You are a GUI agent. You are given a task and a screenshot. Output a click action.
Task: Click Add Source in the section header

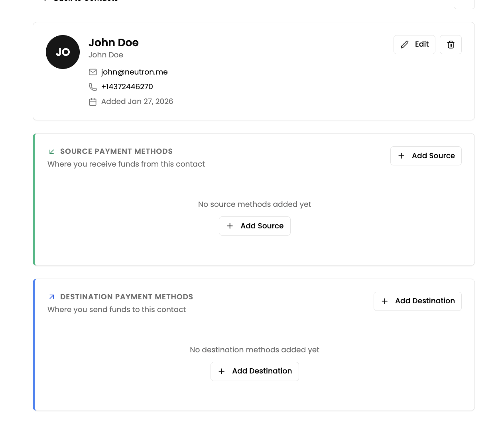(426, 156)
